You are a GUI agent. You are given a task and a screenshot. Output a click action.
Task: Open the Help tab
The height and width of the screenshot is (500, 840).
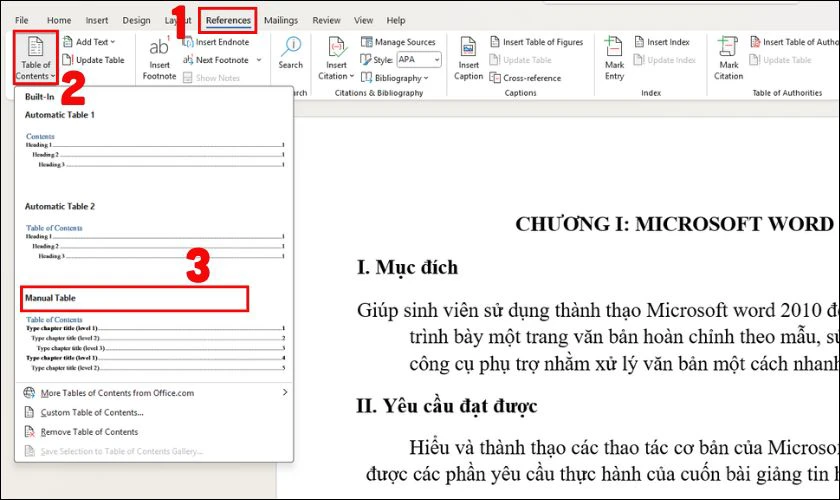pos(396,20)
